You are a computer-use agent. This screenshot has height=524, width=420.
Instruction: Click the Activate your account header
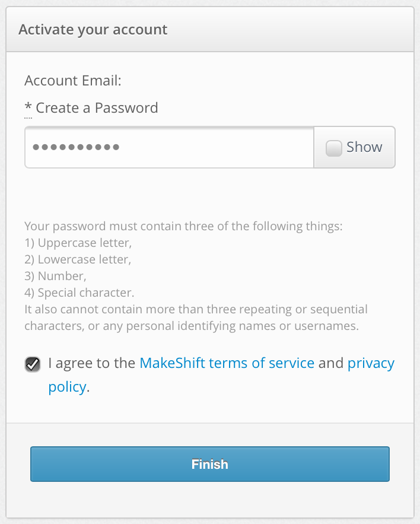click(x=93, y=29)
